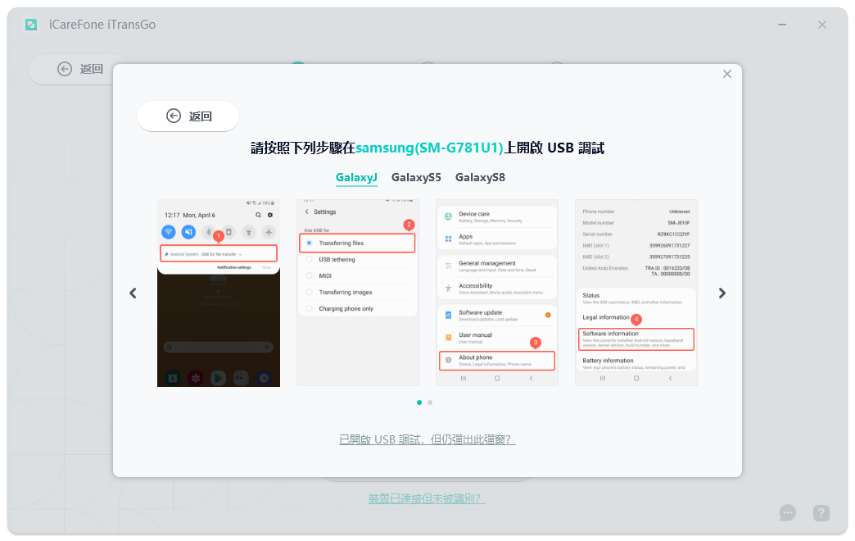Image resolution: width=855 pixels, height=541 pixels.
Task: Open step 4 Software information screenshot
Action: point(636,293)
